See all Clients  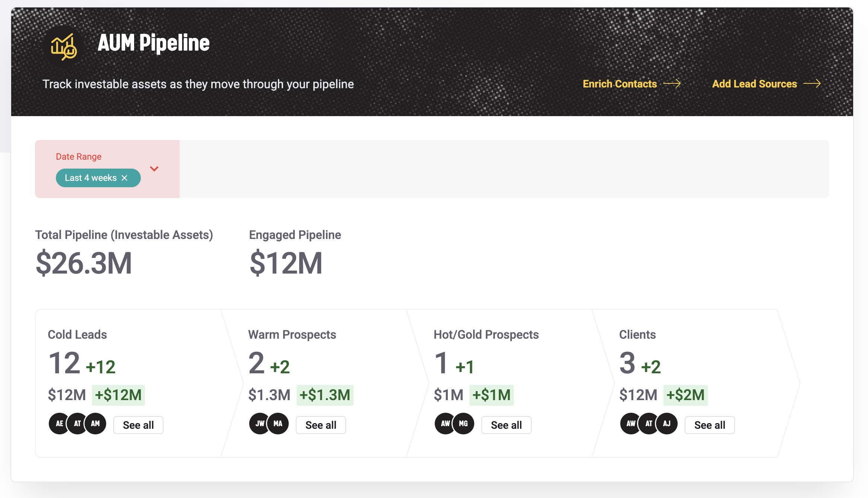tap(710, 425)
